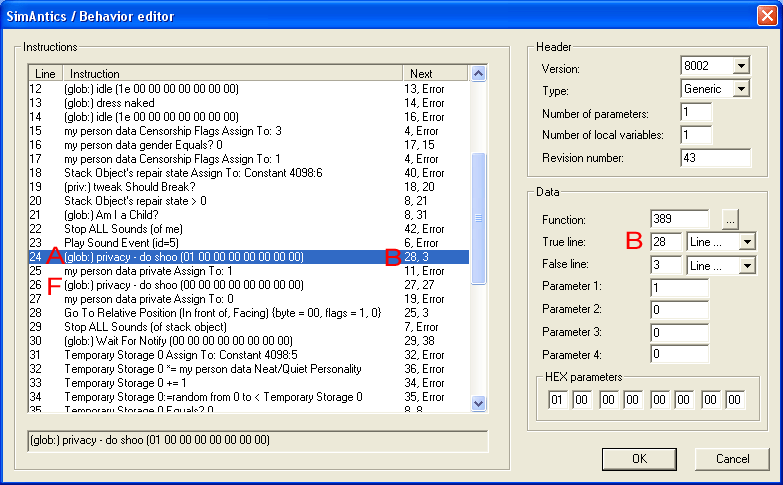Screen dimensions: 783x485
Task: Click the instruction list scrollbar thumb
Action: coord(478,218)
